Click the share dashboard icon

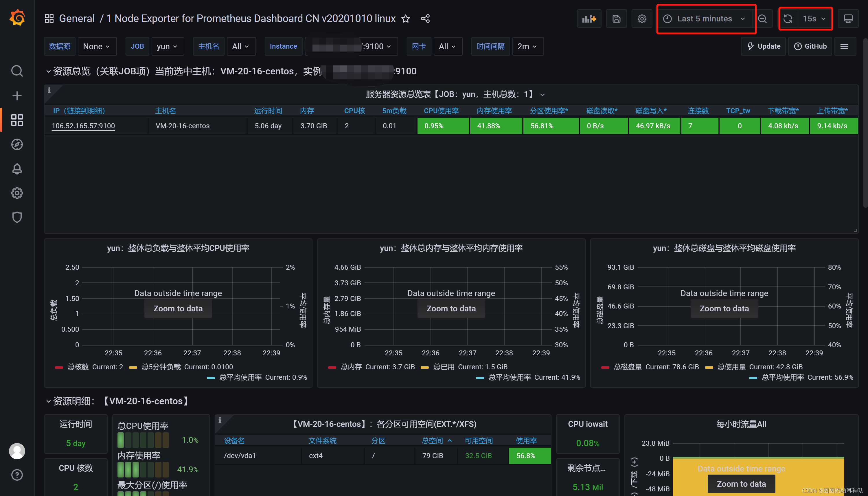pyautogui.click(x=425, y=19)
